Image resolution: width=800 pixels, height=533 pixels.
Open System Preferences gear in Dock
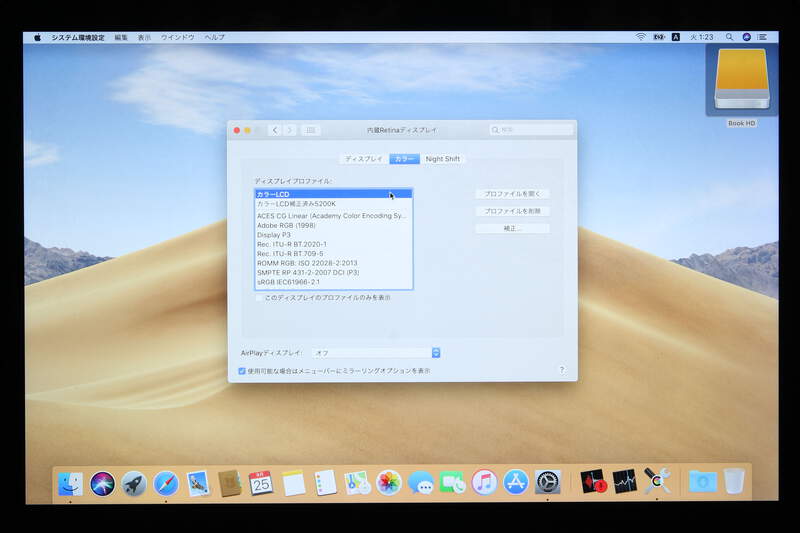[548, 483]
